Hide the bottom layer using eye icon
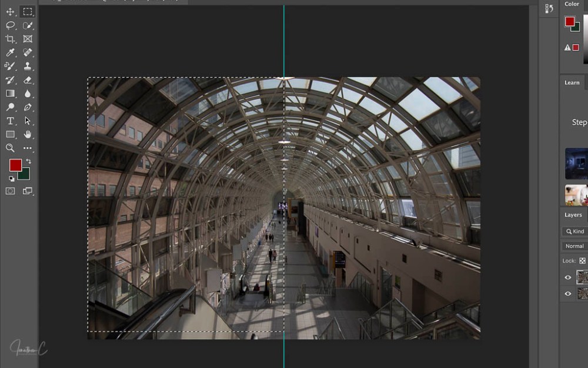Image resolution: width=588 pixels, height=368 pixels. click(x=568, y=293)
